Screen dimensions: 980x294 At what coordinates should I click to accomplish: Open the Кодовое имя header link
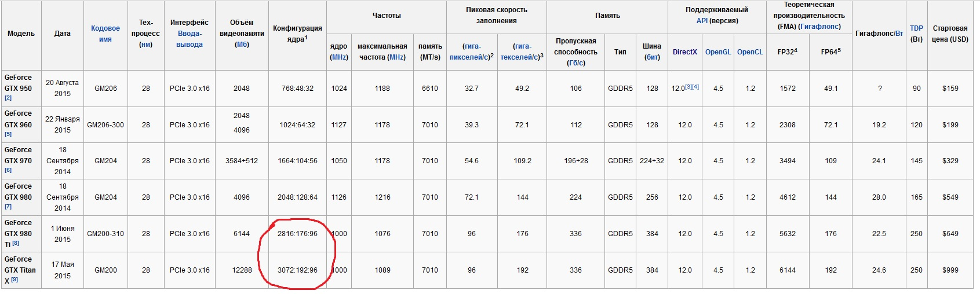point(105,34)
